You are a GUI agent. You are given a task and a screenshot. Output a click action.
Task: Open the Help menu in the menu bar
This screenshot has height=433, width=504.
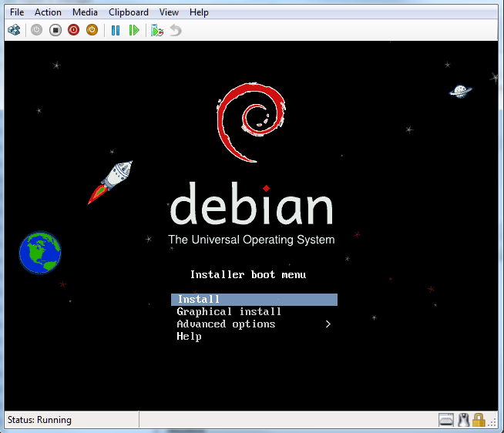point(199,12)
